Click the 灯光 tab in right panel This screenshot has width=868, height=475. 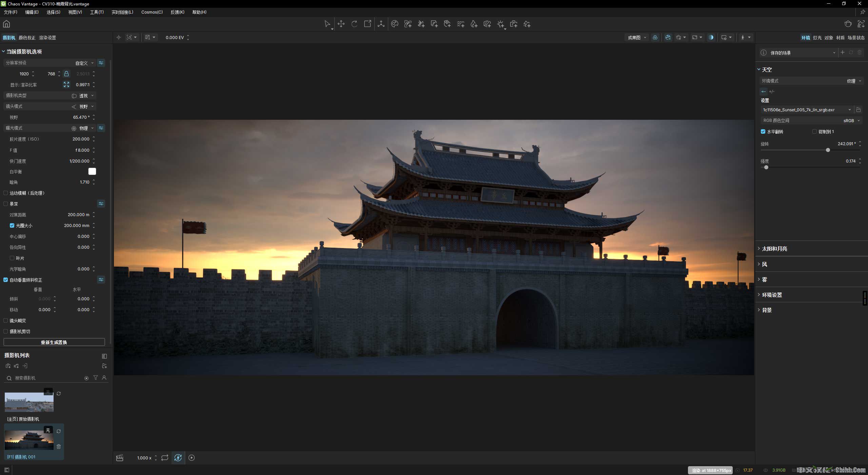click(x=817, y=38)
